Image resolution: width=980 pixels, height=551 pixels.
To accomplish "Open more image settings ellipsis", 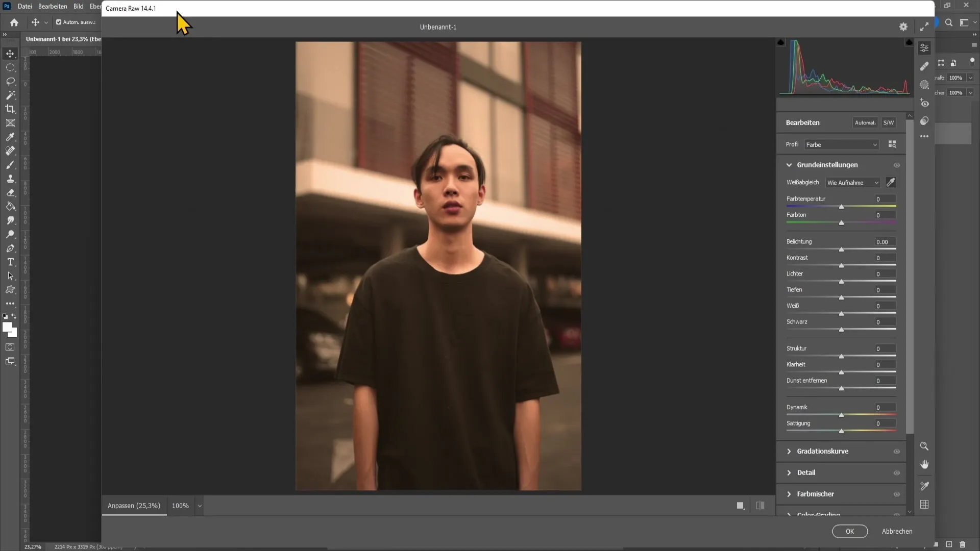I will (x=924, y=137).
